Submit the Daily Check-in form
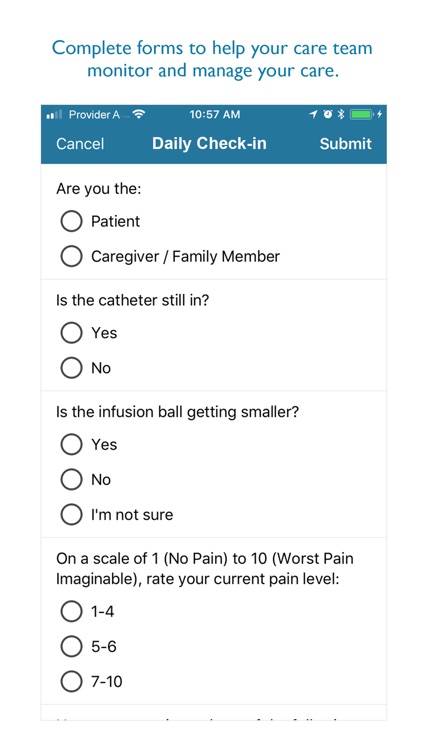 [x=345, y=144]
